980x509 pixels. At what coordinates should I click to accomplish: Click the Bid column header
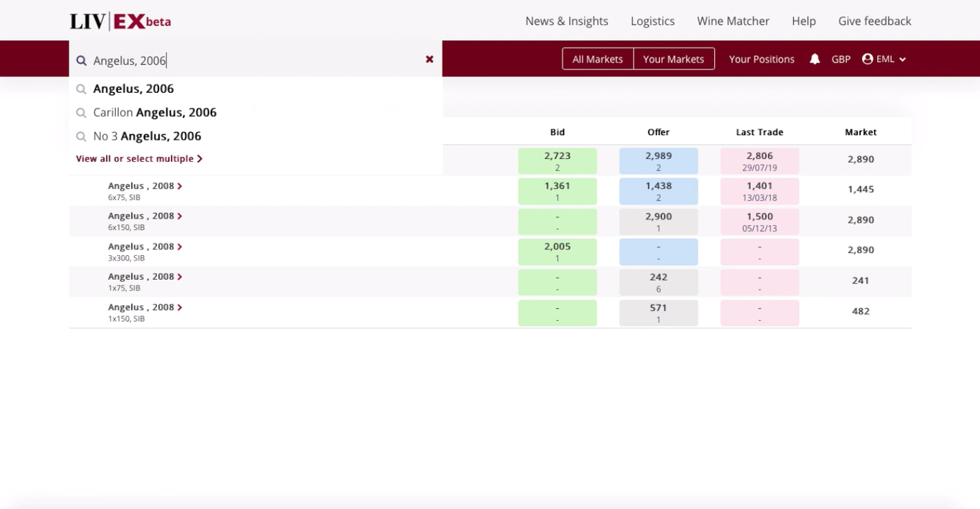557,132
